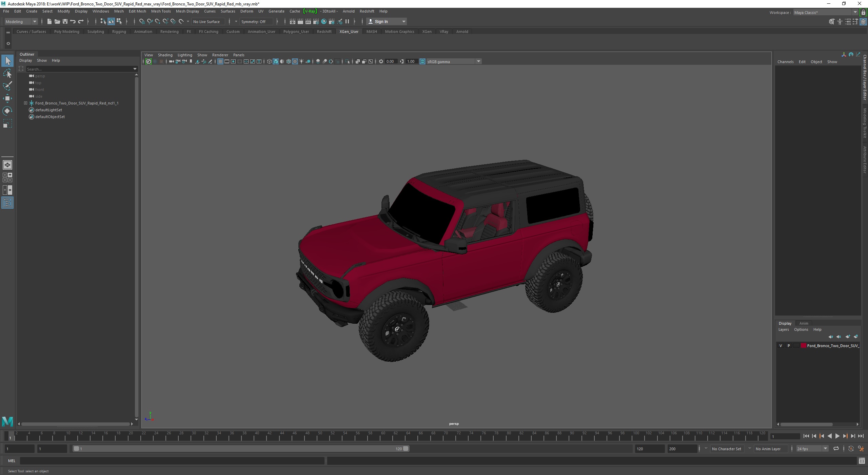This screenshot has height=475, width=868.
Task: Open the display layer color swatch
Action: click(x=804, y=346)
